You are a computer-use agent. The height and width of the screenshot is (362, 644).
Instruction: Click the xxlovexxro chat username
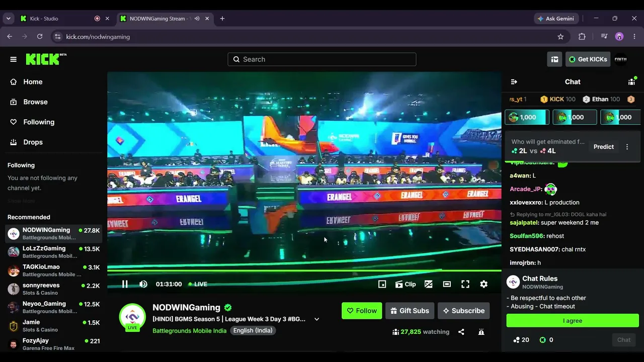click(526, 203)
